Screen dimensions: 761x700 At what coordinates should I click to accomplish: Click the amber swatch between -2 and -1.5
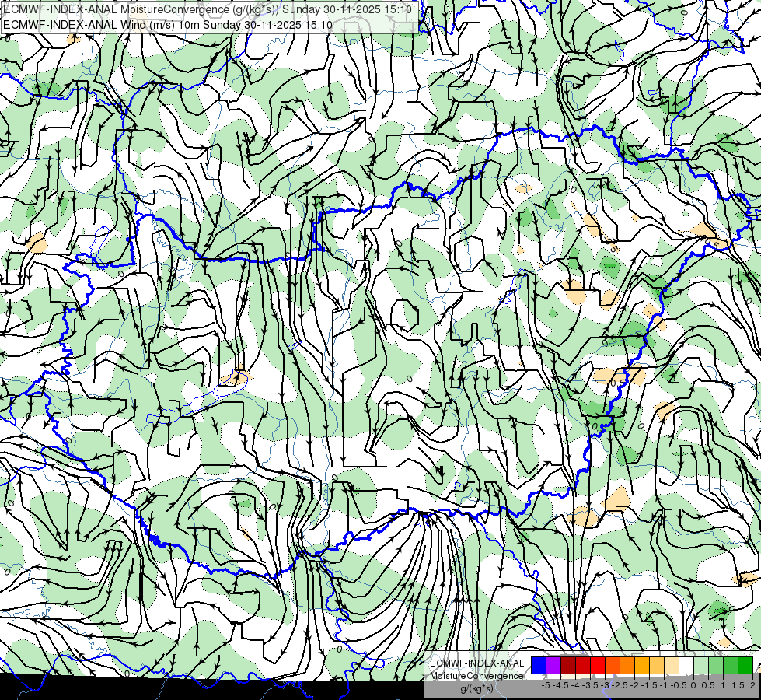click(642, 666)
